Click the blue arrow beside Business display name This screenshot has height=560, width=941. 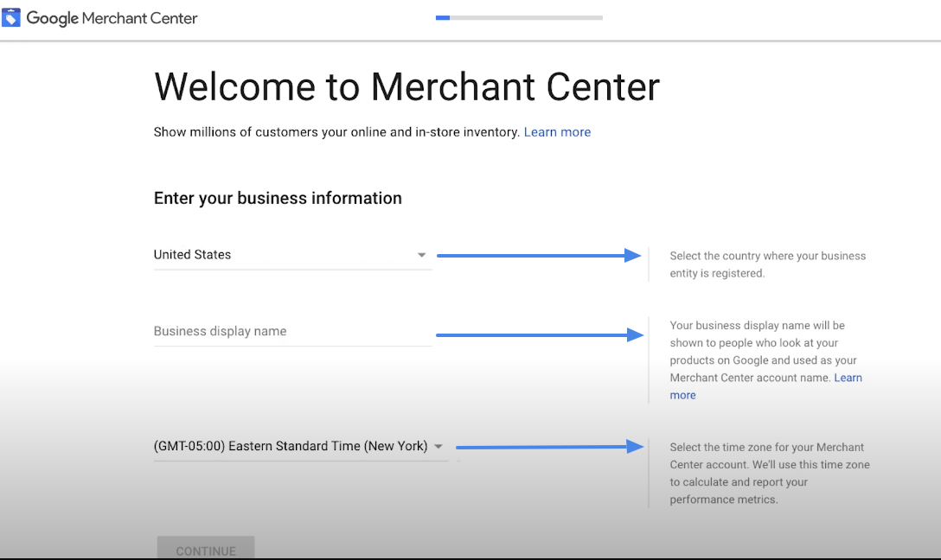(540, 334)
